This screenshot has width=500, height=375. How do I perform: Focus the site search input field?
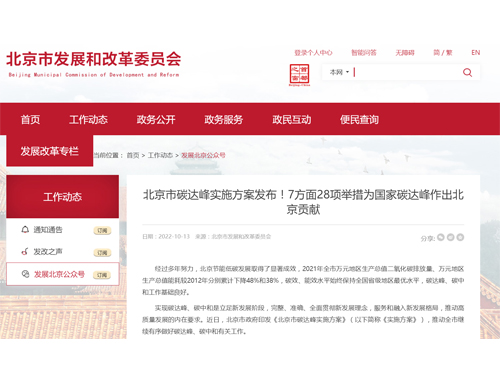click(x=407, y=72)
